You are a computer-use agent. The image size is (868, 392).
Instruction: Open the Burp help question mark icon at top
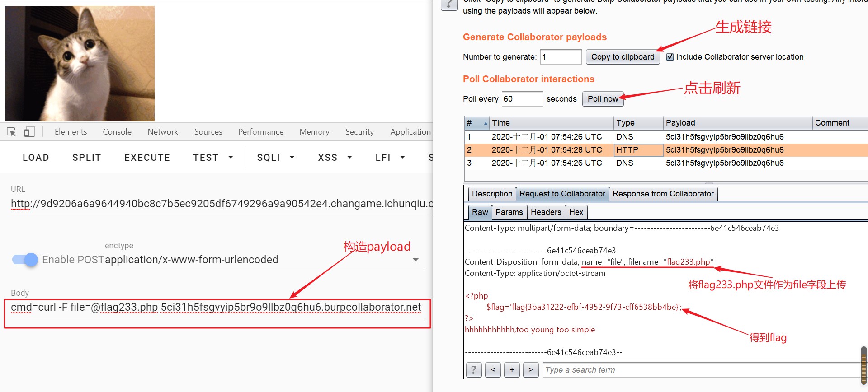[x=449, y=5]
